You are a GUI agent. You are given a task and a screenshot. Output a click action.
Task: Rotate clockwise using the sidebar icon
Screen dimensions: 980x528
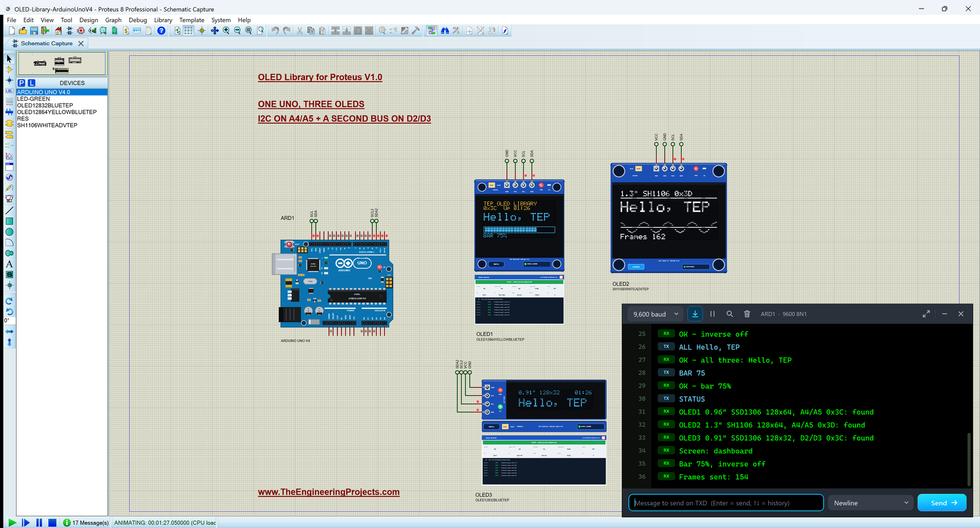9,301
